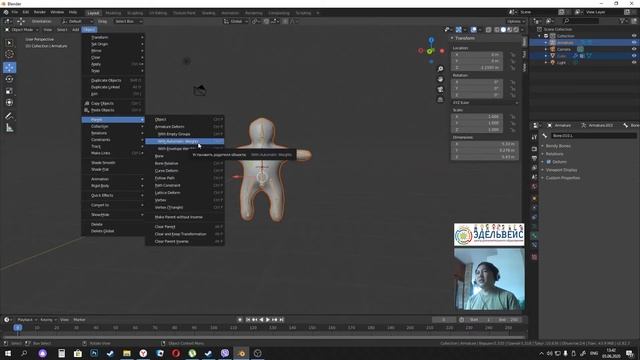Hide Cube with its eye icon
Screen dimensions: 640x360
(x=634, y=56)
